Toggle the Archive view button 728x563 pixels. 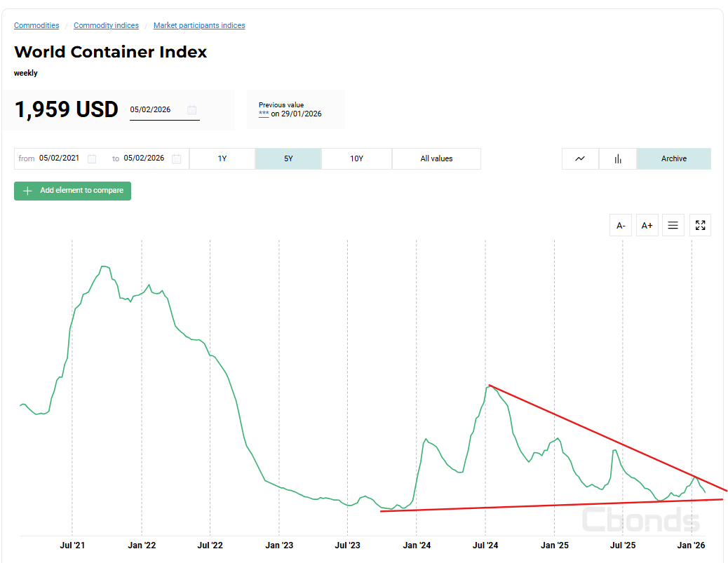[x=673, y=158]
